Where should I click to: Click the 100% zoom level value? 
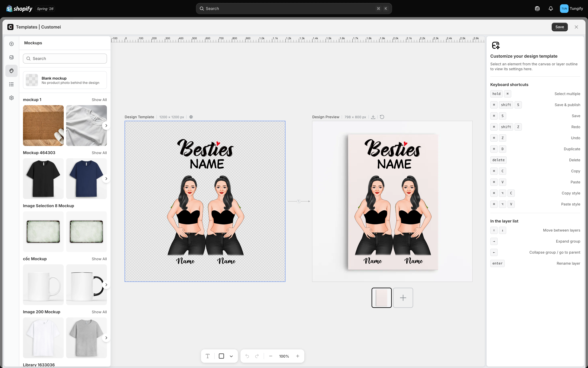284,356
